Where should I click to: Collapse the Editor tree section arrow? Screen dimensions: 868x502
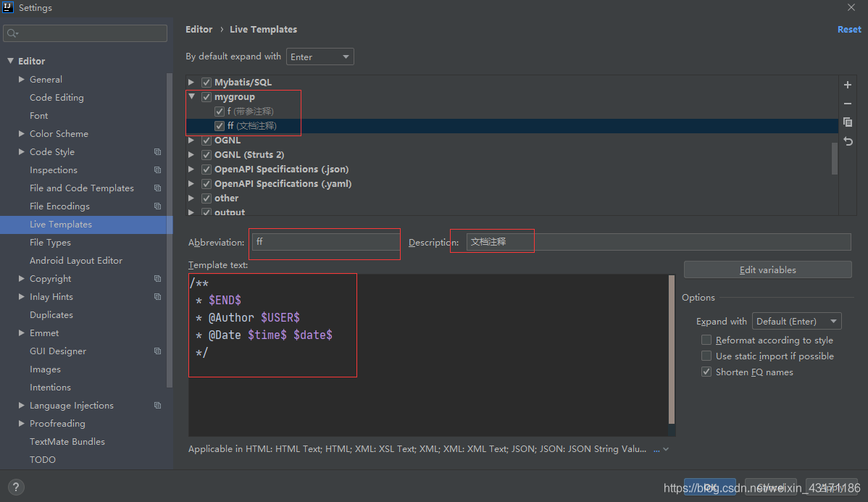point(10,61)
